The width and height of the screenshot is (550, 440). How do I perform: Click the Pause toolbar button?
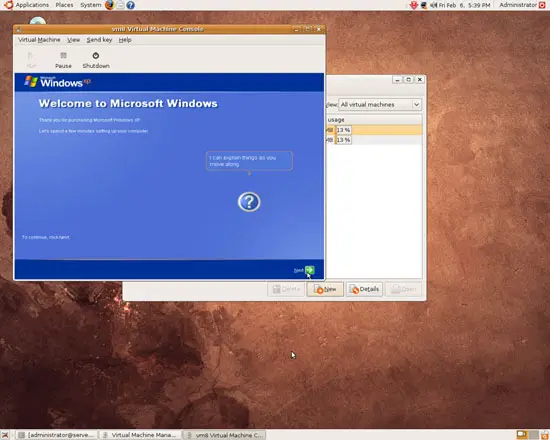click(x=63, y=60)
